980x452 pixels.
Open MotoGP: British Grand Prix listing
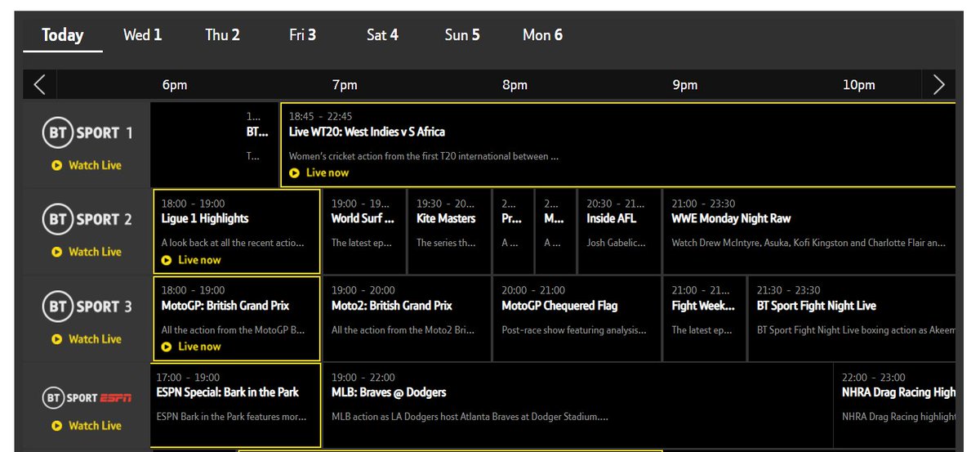[x=237, y=319]
